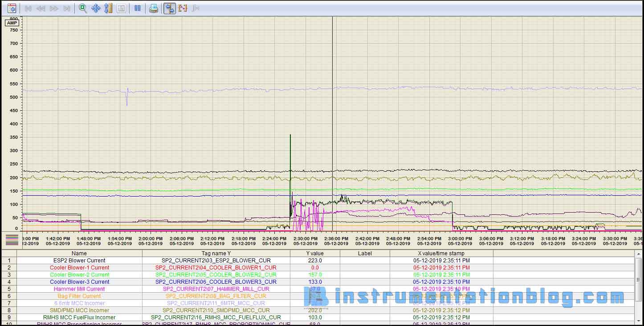Click row number 1 header
This screenshot has height=326, width=644.
tap(9, 261)
